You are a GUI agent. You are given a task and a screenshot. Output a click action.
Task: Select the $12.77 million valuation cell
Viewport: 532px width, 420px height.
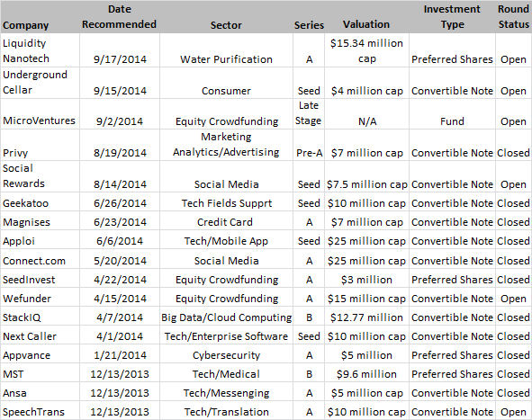[366, 317]
